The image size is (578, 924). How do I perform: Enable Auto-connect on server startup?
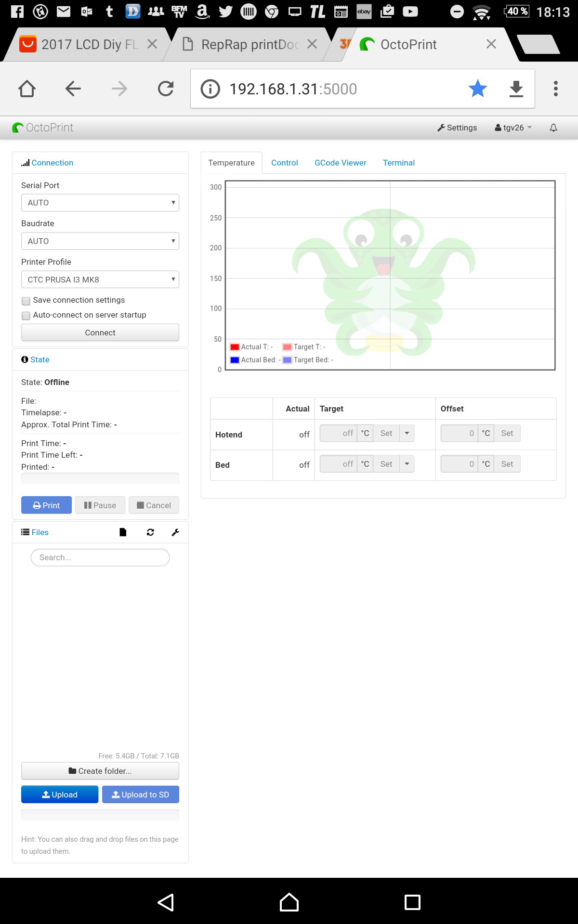pos(26,316)
